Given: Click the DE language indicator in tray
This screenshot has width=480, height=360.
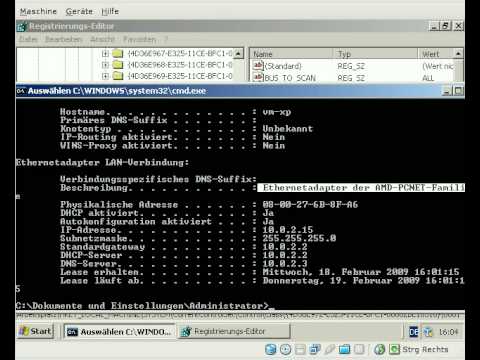Looking at the screenshot, I should (x=414, y=332).
